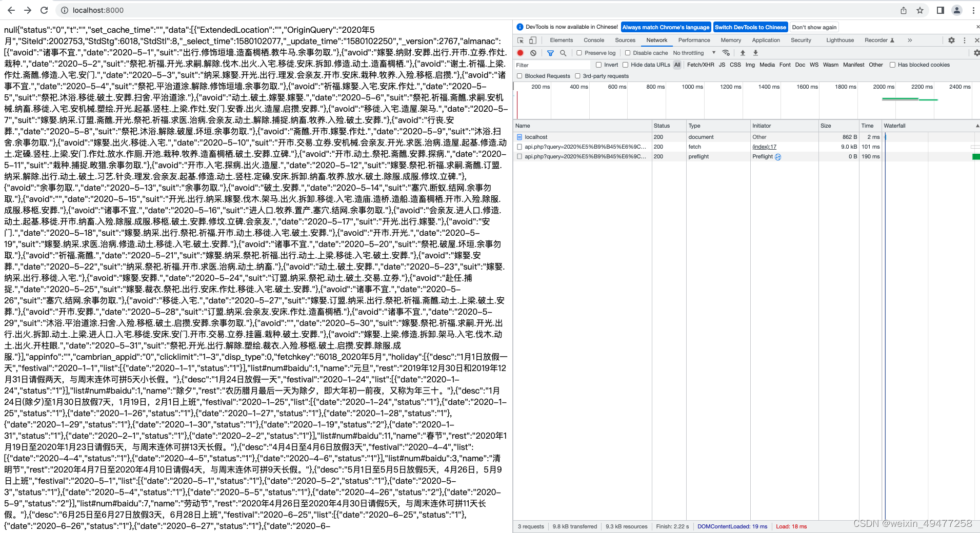
Task: Click the browser back arrow
Action: click(11, 10)
